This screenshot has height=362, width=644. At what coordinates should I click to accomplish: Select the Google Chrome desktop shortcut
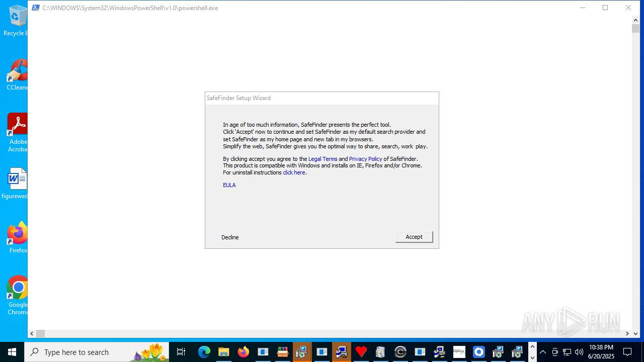(17, 296)
